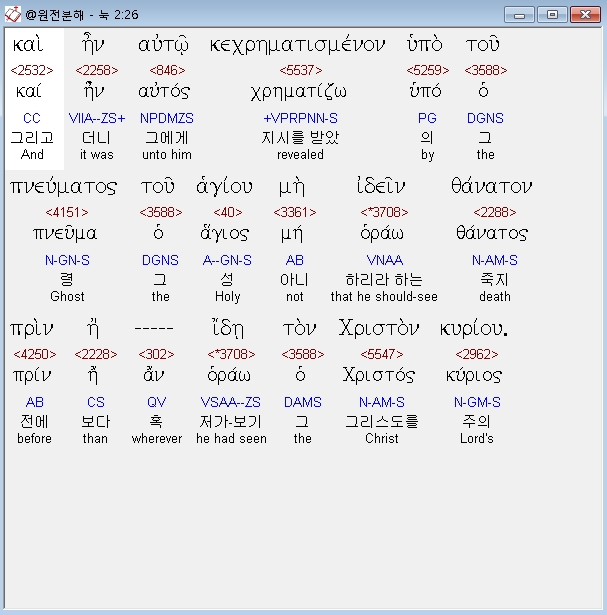Click the parsing code PG
Viewport: 607px width, 615px height.
click(x=427, y=118)
